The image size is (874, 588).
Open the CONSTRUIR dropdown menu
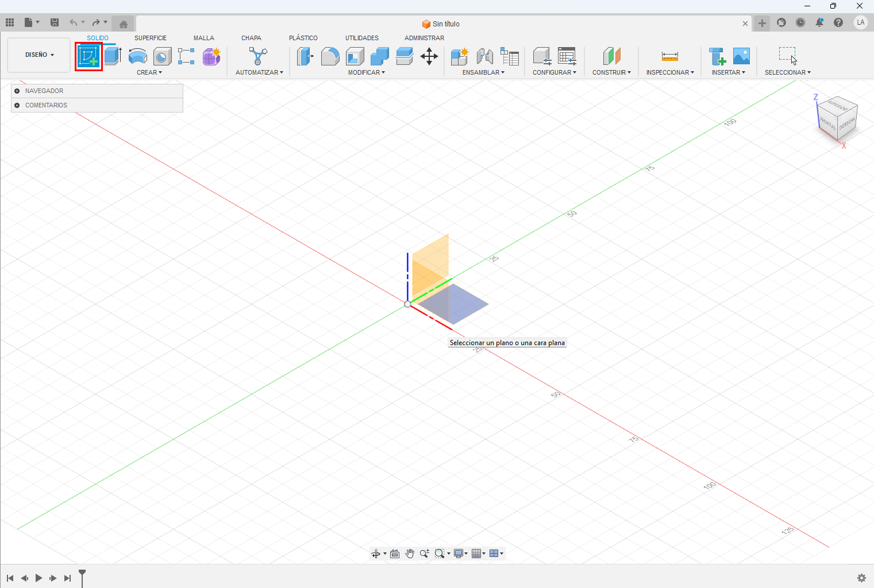[611, 72]
